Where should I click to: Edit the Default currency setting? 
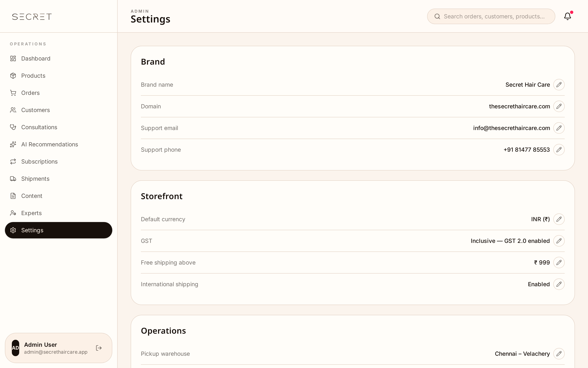pyautogui.click(x=559, y=219)
